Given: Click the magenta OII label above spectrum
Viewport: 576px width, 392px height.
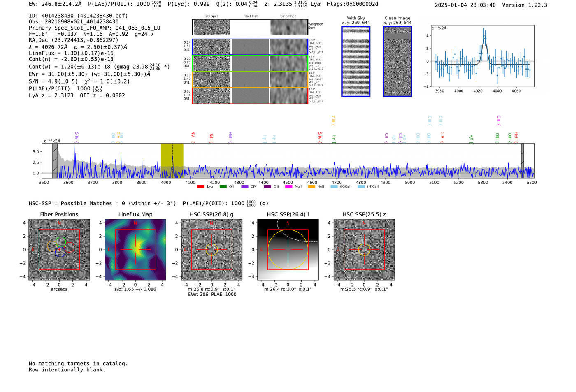Looking at the screenshot, I should coord(499,121).
